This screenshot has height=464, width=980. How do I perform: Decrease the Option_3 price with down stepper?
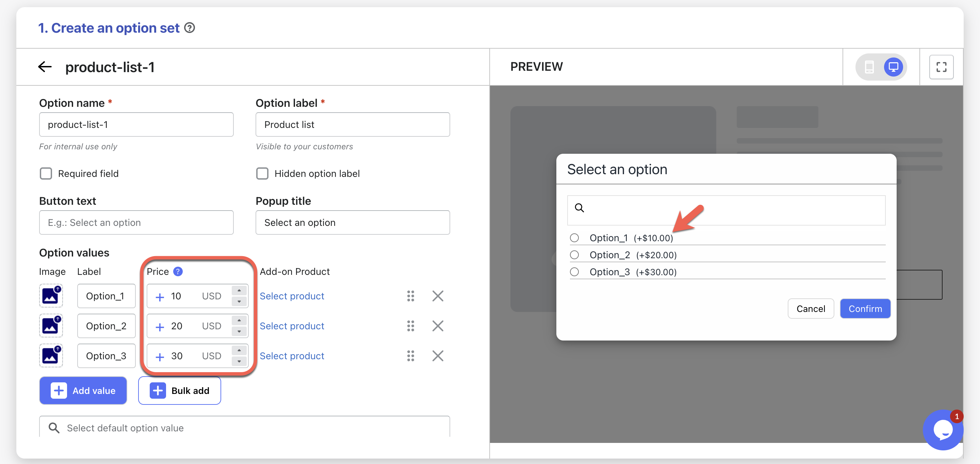[x=239, y=361]
